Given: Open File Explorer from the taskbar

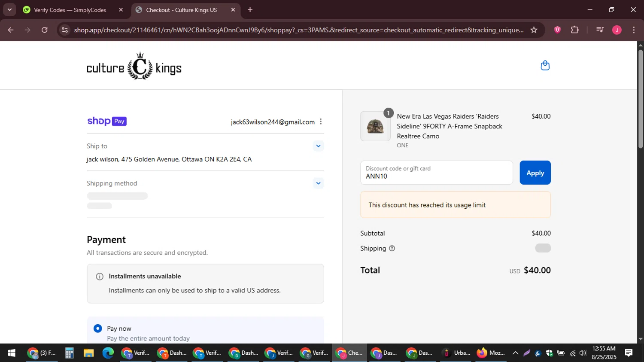Looking at the screenshot, I should click(88, 353).
